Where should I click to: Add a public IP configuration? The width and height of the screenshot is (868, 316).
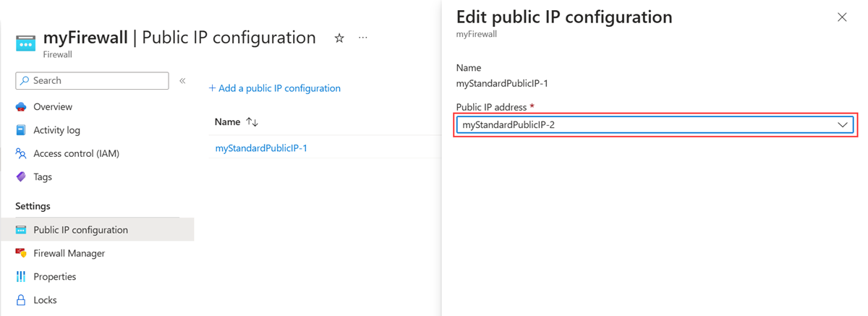[x=275, y=88]
